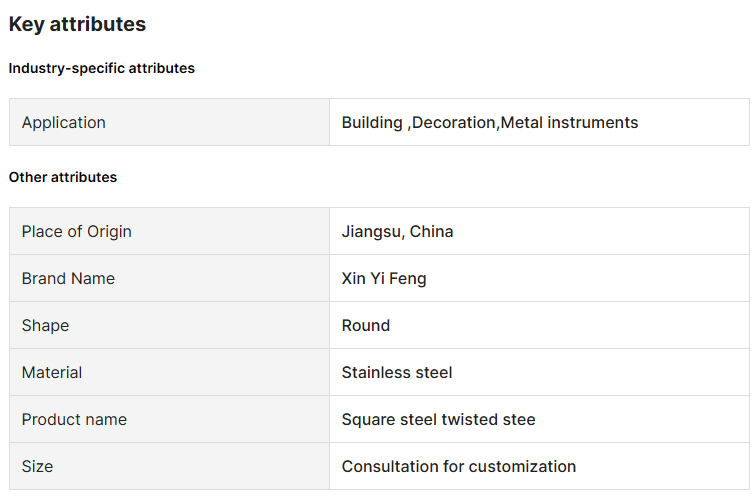The height and width of the screenshot is (498, 755).
Task: Click the Stainless steel value
Action: (397, 373)
